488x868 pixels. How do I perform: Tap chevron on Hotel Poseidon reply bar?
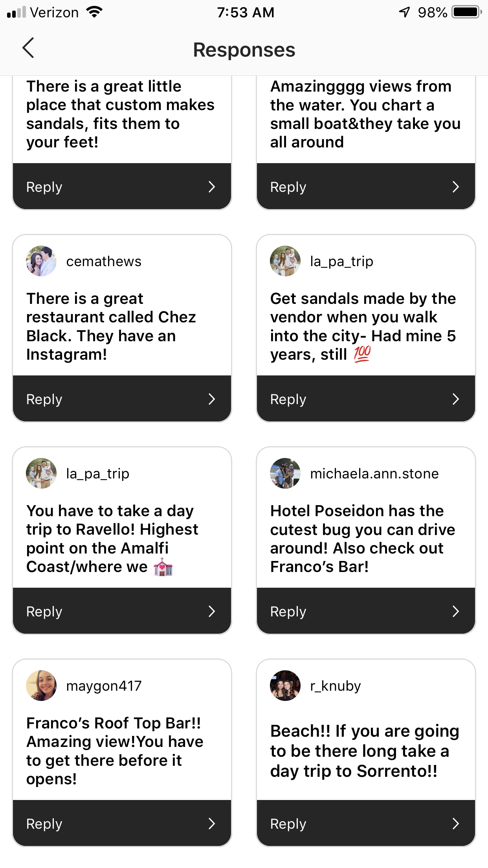pyautogui.click(x=456, y=611)
